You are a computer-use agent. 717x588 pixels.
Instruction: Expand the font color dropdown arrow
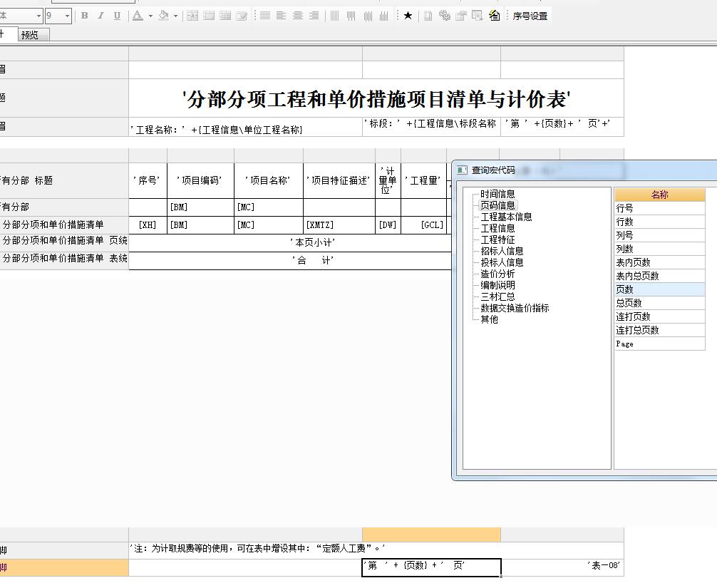(150, 16)
